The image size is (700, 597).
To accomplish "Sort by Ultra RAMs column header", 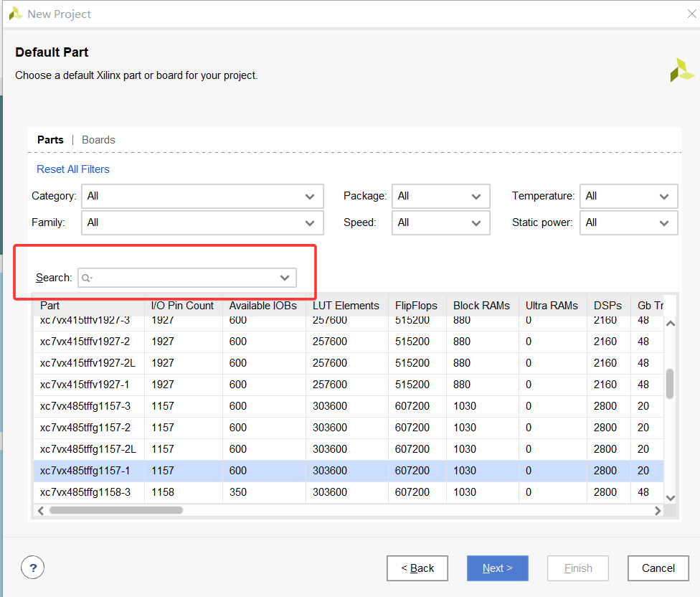I will 553,306.
